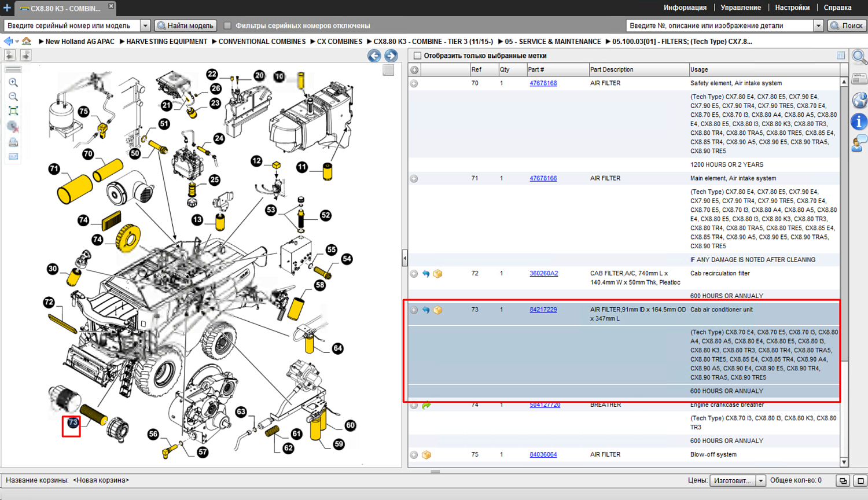Check 'Отобразить только выбранные метки' checkbox
Viewport: 868px width, 500px height.
[417, 56]
